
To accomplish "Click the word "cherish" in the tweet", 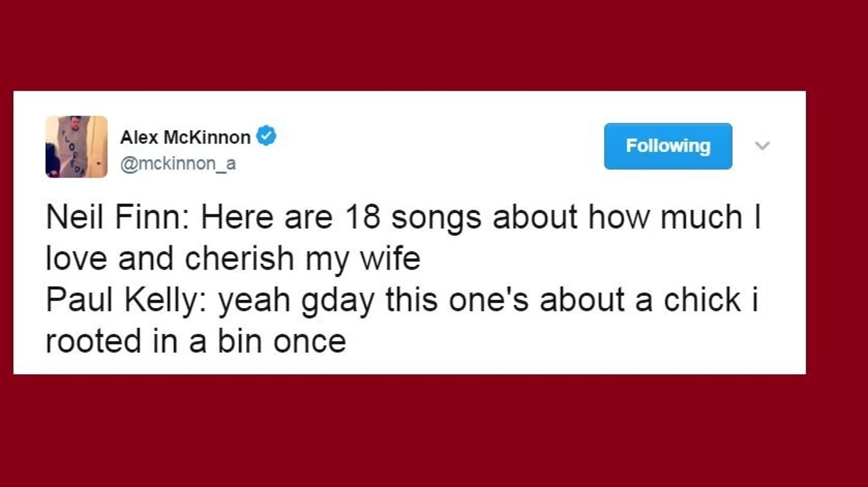I will tap(239, 258).
